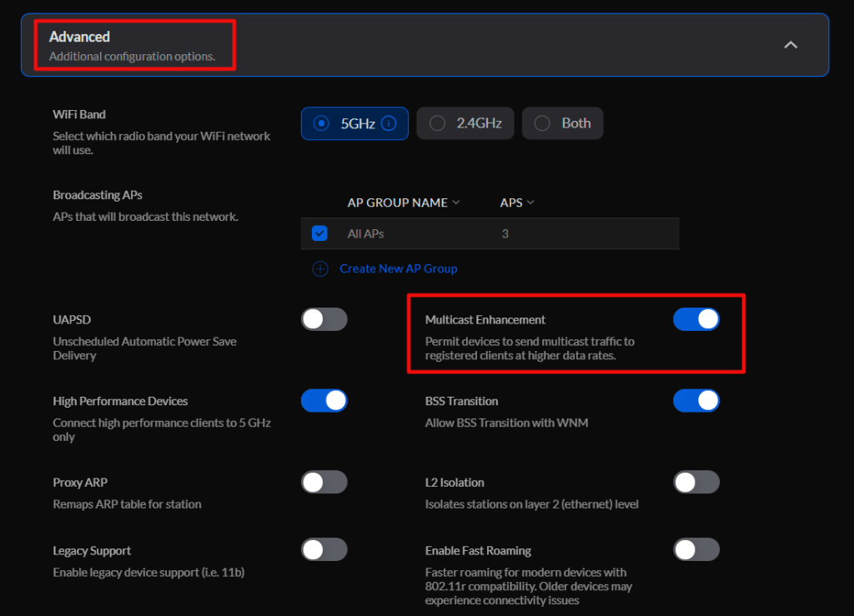This screenshot has height=616, width=854.
Task: Disable Multicast Enhancement toggle
Action: 696,319
